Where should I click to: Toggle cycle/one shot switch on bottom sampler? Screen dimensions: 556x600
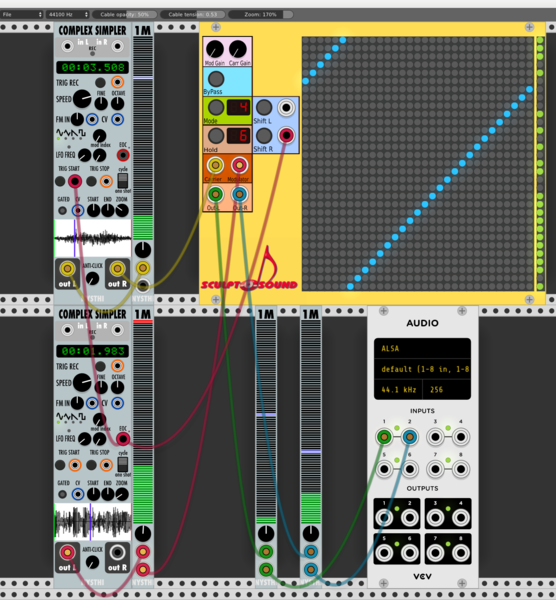tap(122, 464)
